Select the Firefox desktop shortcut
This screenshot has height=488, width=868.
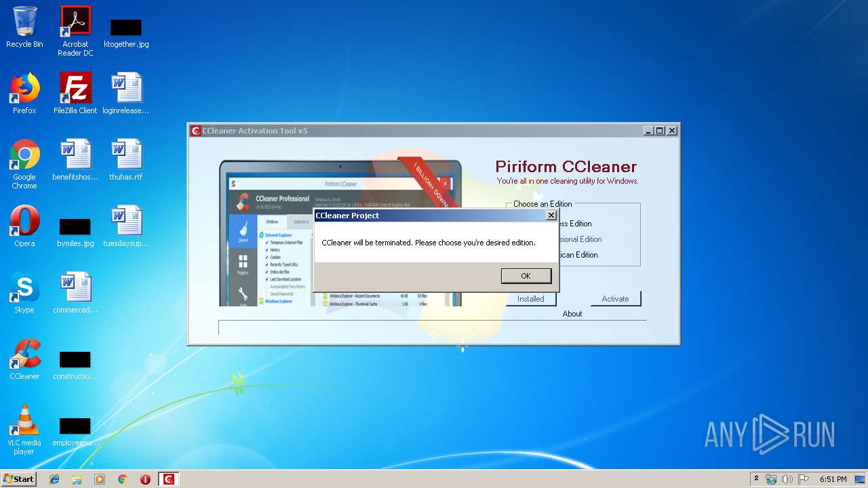(24, 94)
